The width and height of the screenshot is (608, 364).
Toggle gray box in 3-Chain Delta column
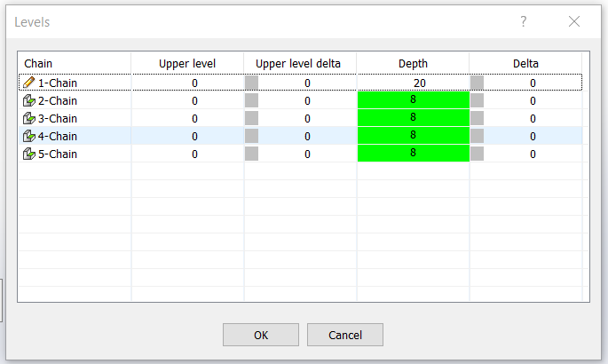coord(478,118)
